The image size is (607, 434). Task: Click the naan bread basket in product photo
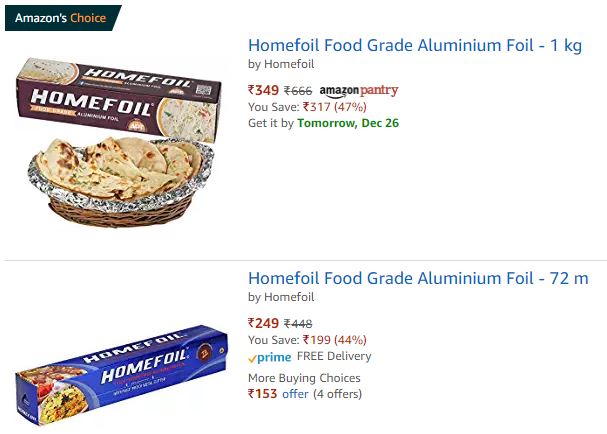pos(121,181)
